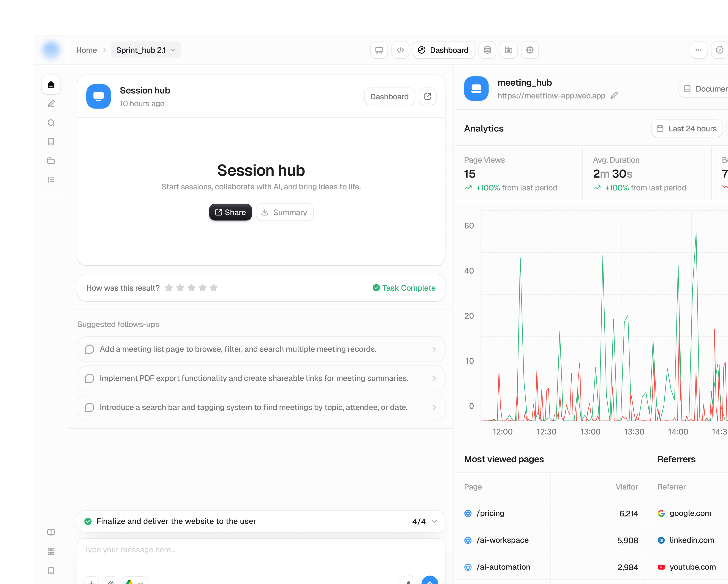Open Session hub in external window icon
The height and width of the screenshot is (584, 728).
pyautogui.click(x=427, y=97)
